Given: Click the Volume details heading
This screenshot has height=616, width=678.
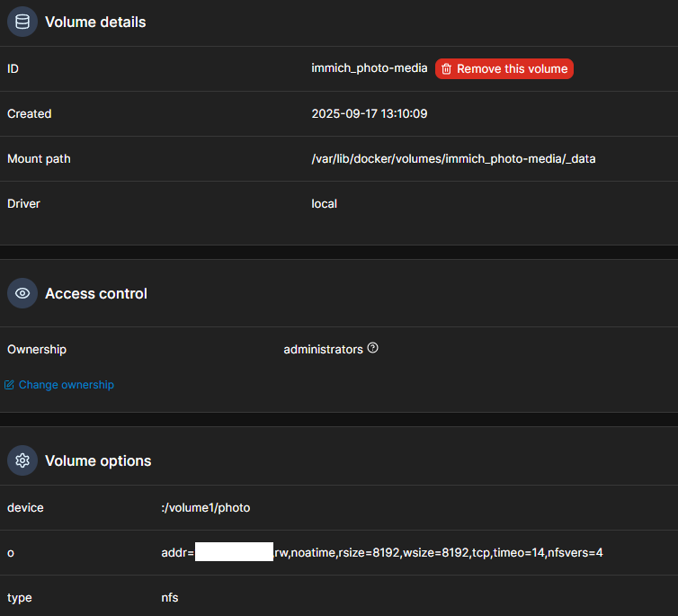Looking at the screenshot, I should click(95, 22).
